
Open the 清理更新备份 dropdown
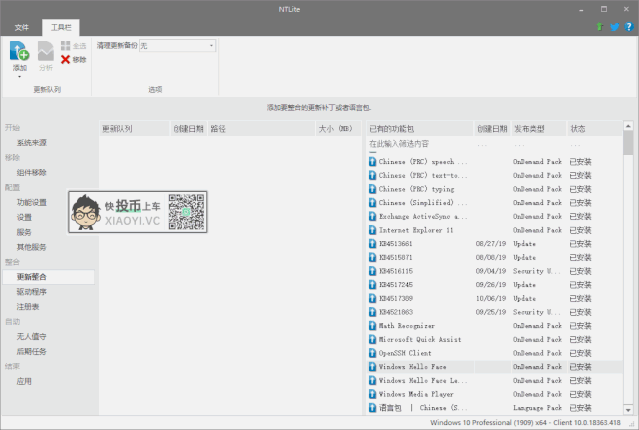coord(178,46)
